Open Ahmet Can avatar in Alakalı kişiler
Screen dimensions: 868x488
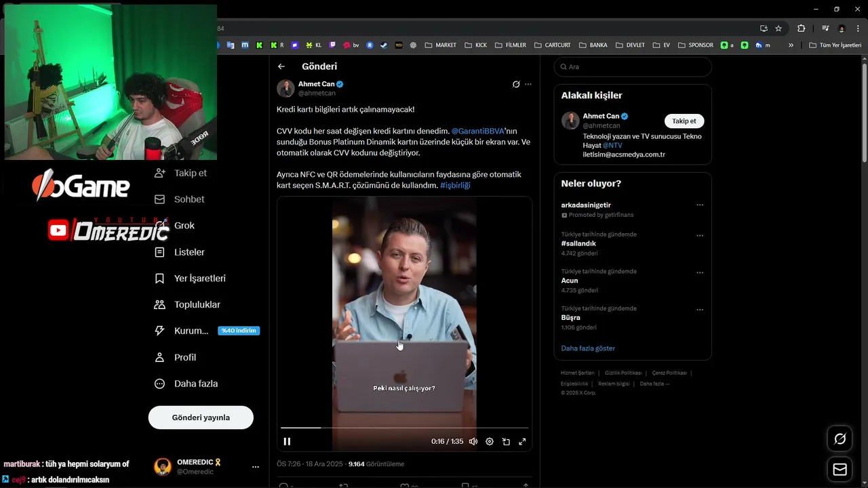[570, 121]
